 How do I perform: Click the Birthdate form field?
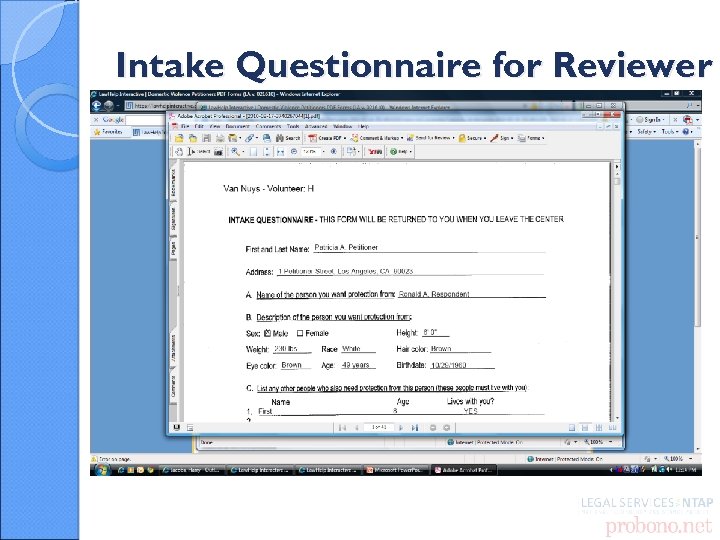coord(462,366)
